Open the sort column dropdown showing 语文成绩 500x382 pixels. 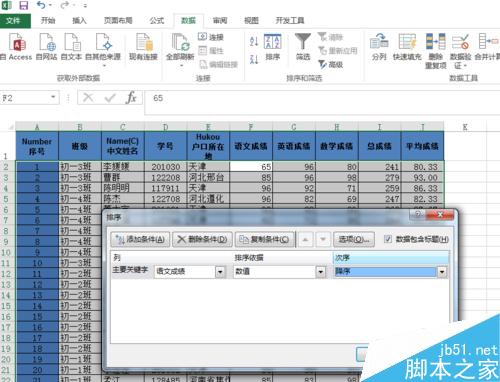pos(220,272)
